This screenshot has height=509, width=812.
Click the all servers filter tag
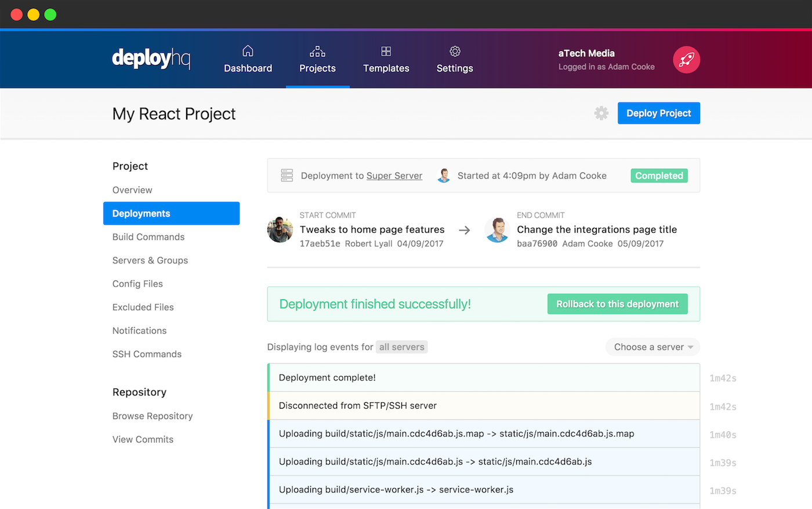[401, 347]
